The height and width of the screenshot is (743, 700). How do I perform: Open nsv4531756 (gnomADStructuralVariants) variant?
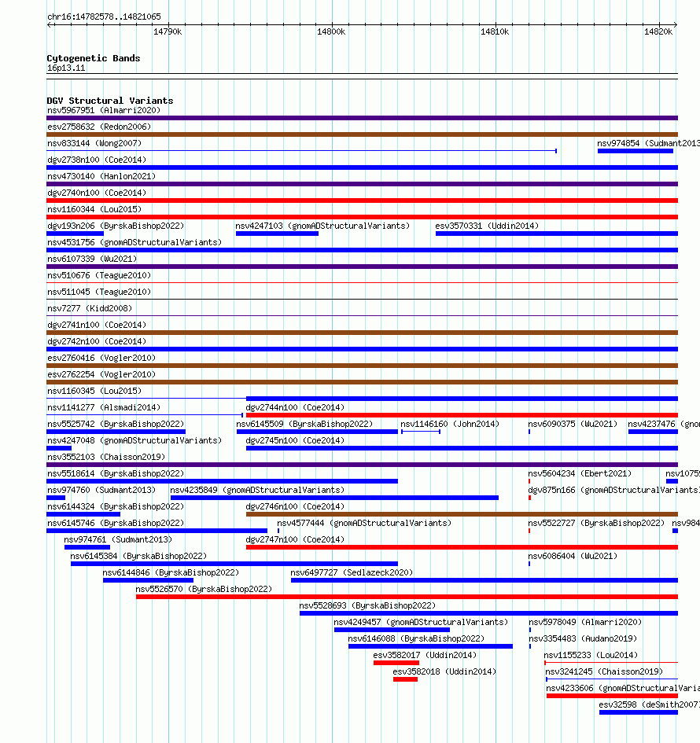tap(134, 243)
